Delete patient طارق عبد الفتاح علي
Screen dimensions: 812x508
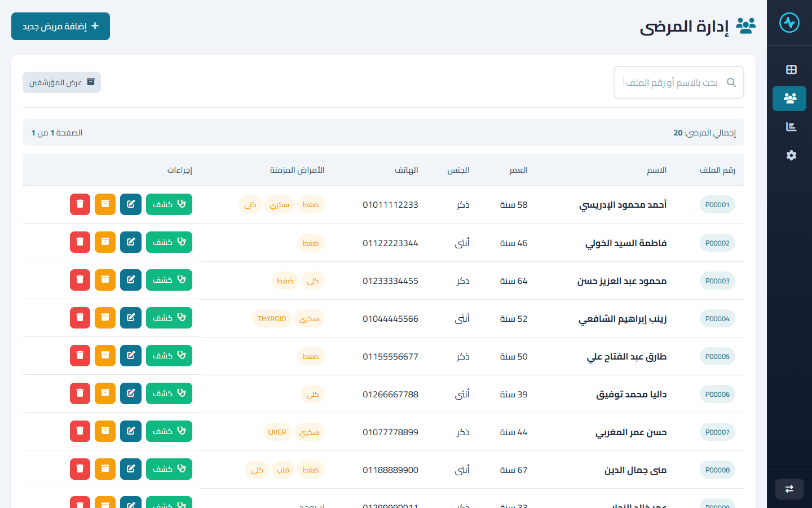tap(80, 356)
